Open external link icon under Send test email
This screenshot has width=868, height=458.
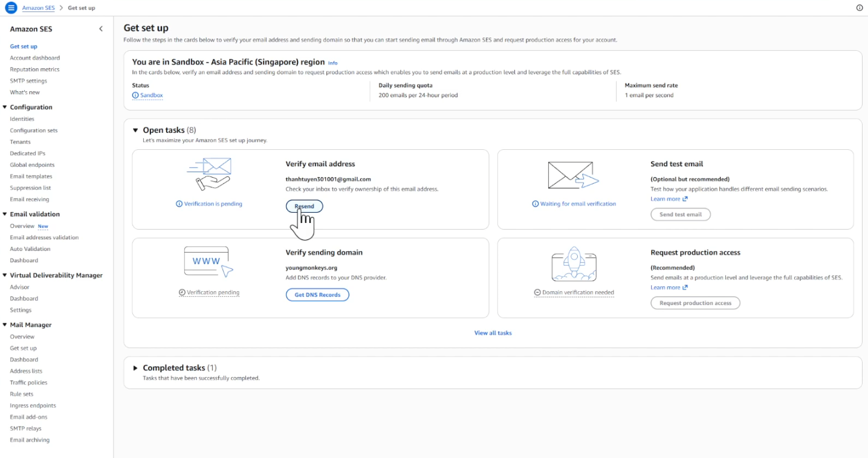[x=685, y=199]
